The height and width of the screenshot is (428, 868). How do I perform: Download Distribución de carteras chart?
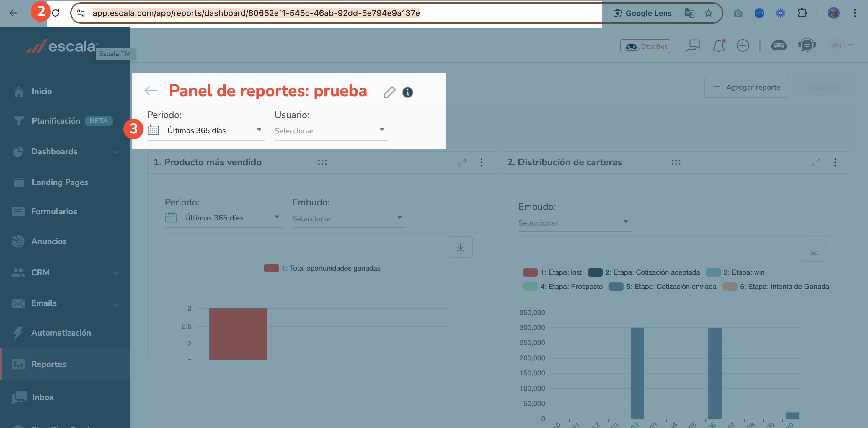coord(814,251)
